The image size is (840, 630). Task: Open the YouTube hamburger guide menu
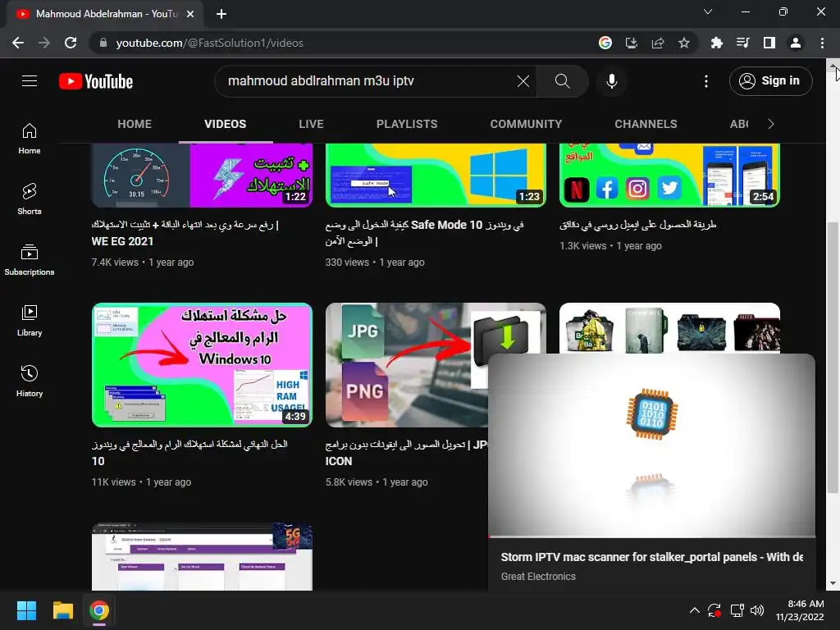click(30, 81)
